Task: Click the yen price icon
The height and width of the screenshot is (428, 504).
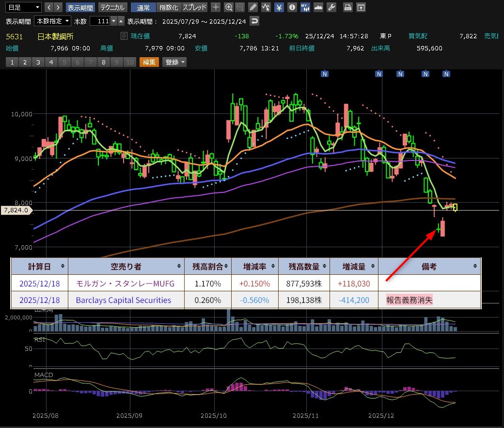Action: click(x=279, y=7)
